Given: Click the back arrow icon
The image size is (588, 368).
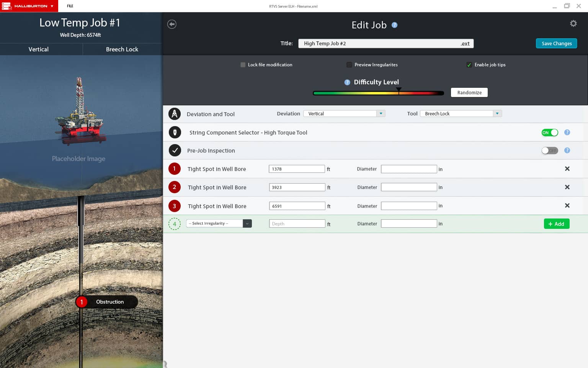Looking at the screenshot, I should tap(172, 24).
